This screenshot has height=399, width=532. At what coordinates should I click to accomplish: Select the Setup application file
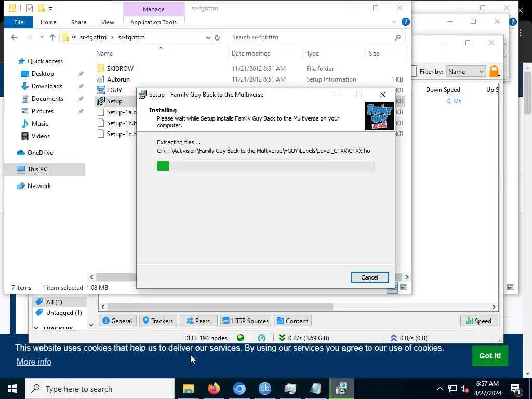[114, 101]
